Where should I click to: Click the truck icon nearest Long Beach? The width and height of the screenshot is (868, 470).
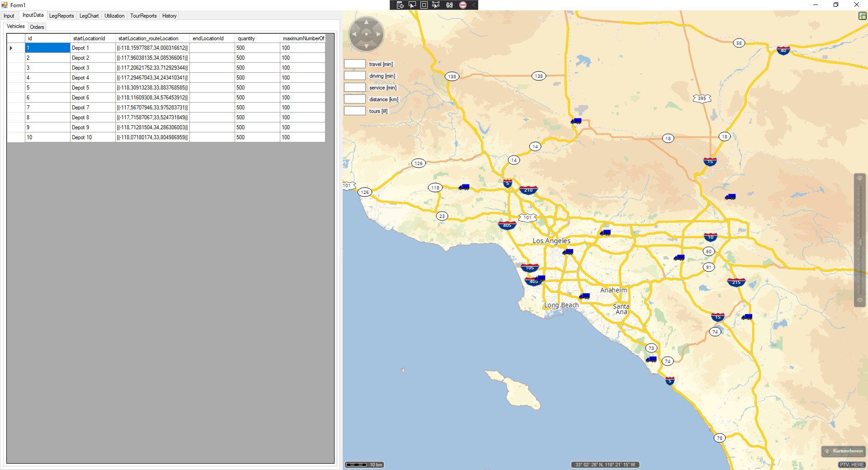point(585,296)
